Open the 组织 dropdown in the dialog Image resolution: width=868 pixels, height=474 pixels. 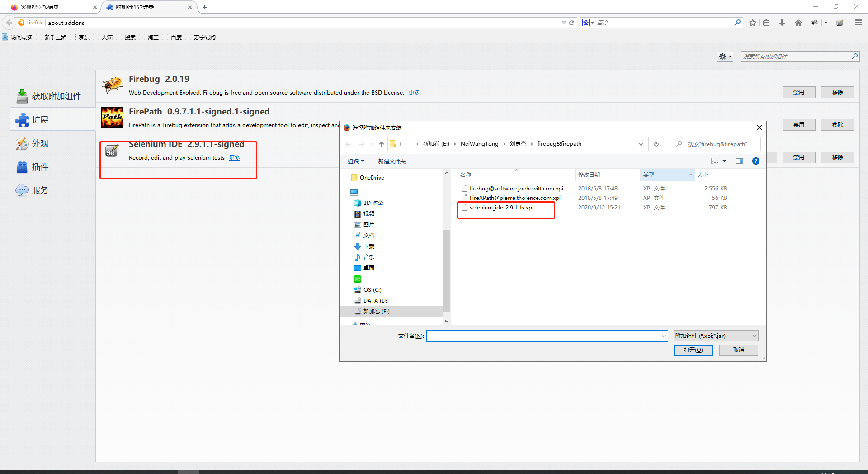coord(356,161)
